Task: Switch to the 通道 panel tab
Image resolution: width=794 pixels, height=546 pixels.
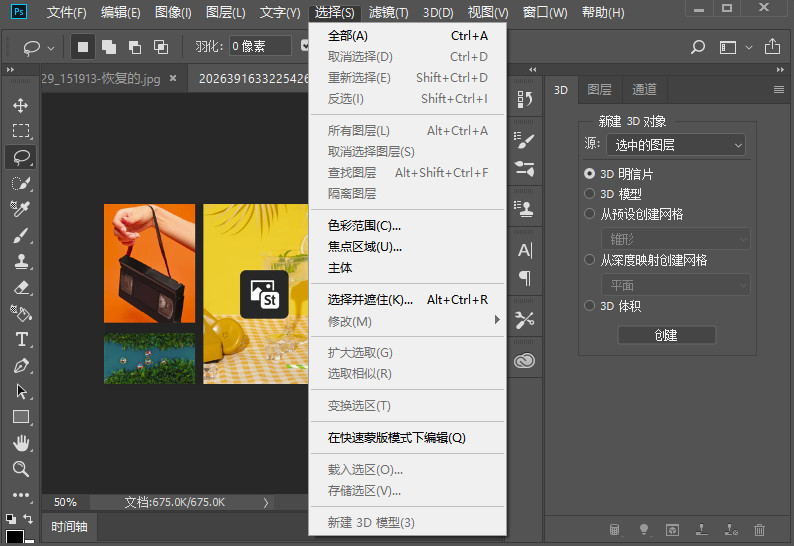Action: coord(645,90)
